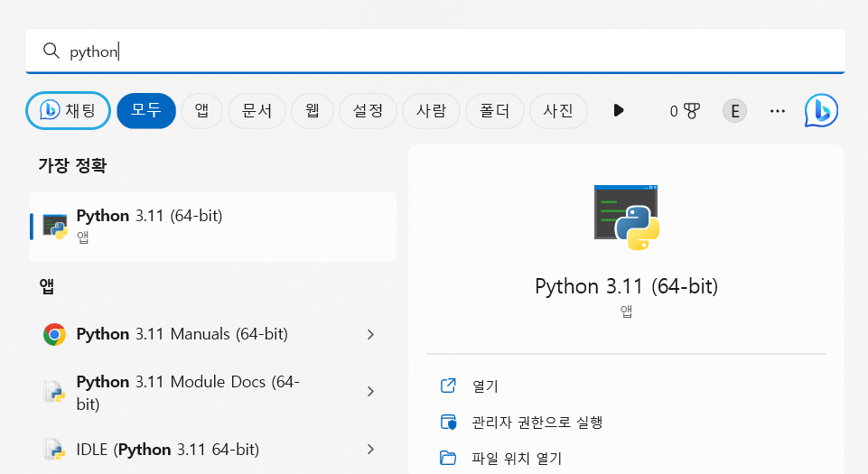868x474 pixels.
Task: Click the open external-link icon beside 열기
Action: click(448, 386)
